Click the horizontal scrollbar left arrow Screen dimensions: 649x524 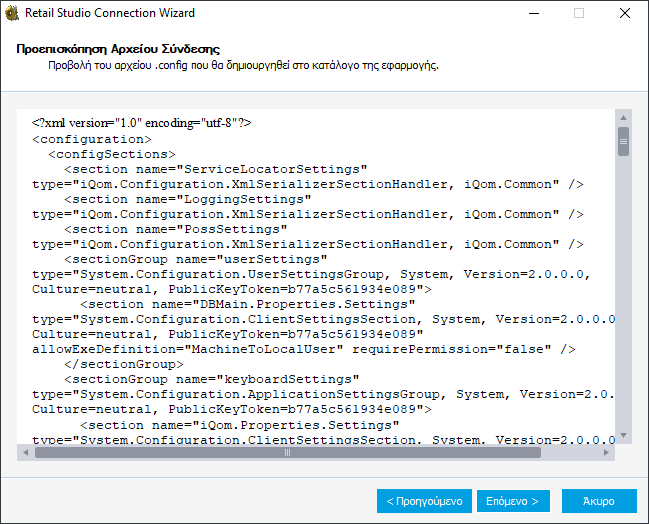[x=25, y=452]
